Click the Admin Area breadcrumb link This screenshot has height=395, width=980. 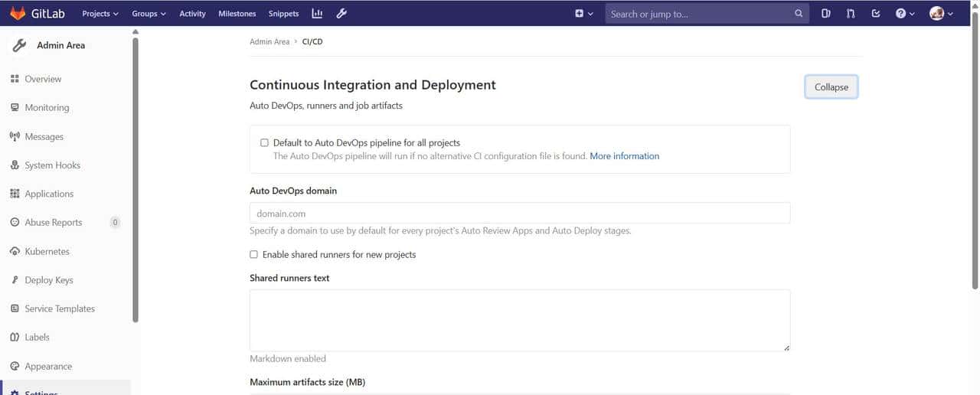pyautogui.click(x=269, y=41)
